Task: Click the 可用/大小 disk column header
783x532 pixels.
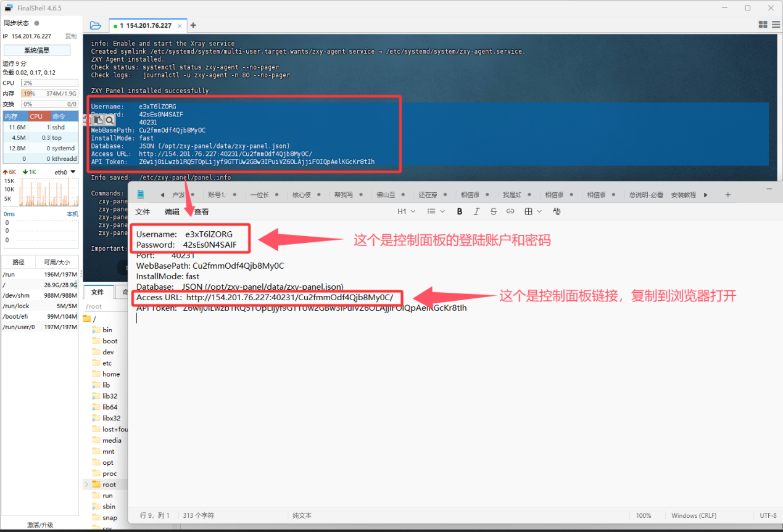Action: tap(57, 262)
